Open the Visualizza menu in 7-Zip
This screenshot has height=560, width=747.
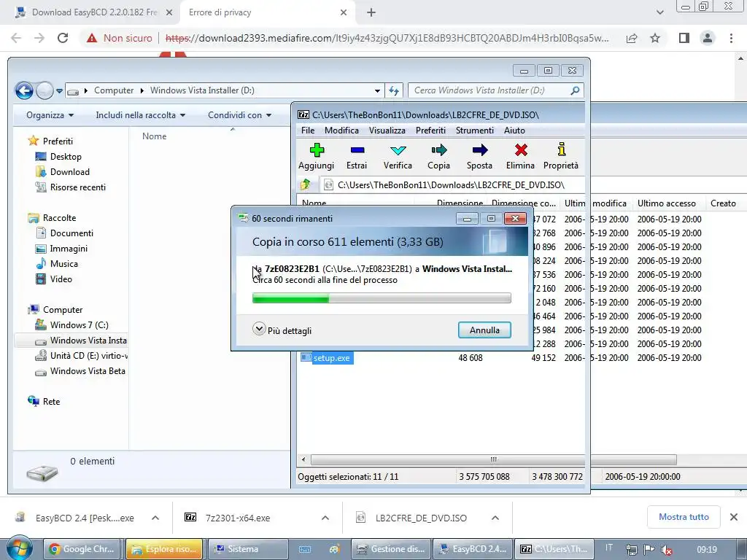(x=387, y=131)
